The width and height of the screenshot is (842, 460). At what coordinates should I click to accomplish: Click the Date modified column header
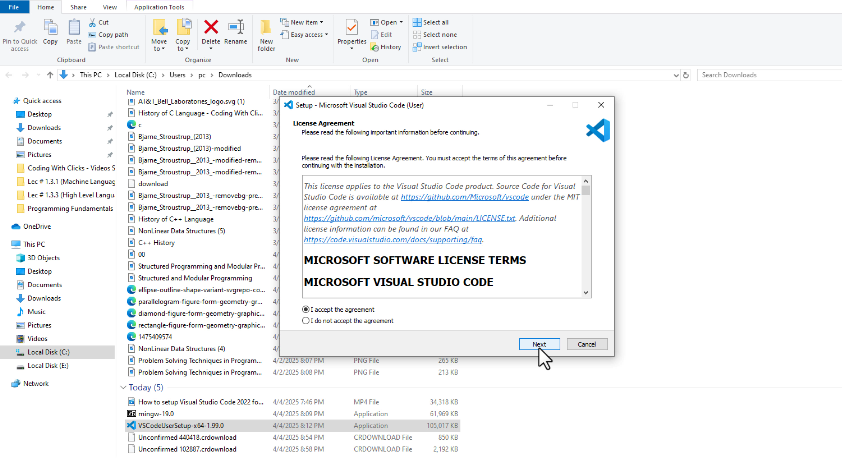(x=294, y=92)
